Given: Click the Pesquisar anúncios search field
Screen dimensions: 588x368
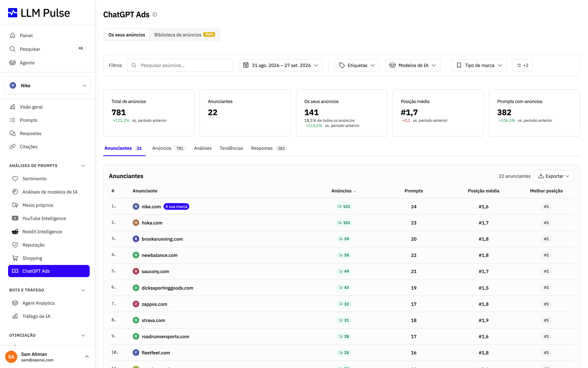Looking at the screenshot, I should point(180,65).
